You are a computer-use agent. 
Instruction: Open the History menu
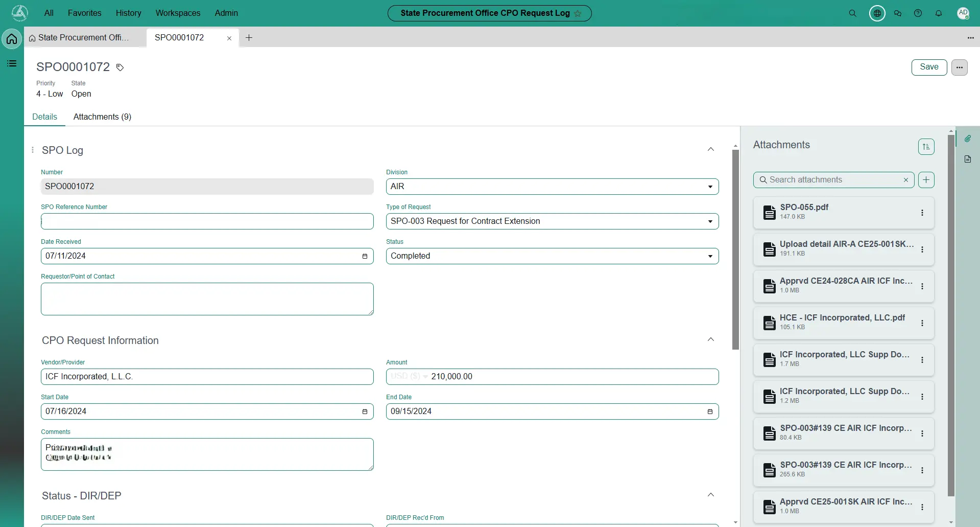click(129, 13)
